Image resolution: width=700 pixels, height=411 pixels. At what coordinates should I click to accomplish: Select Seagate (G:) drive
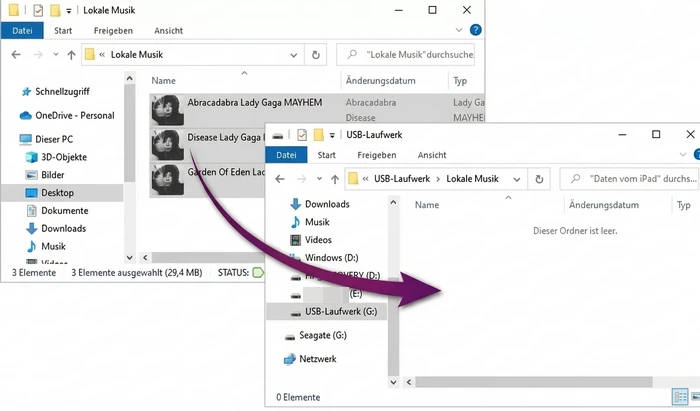316,336
